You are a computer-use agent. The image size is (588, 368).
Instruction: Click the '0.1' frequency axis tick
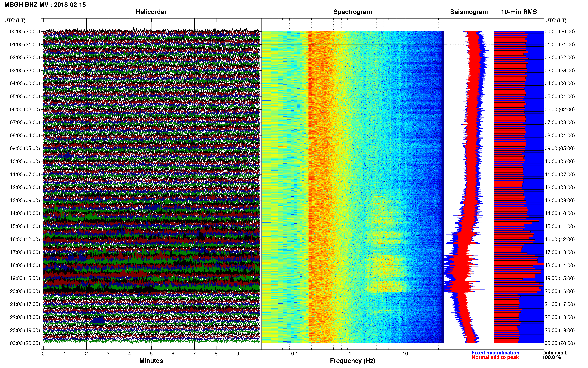295,354
